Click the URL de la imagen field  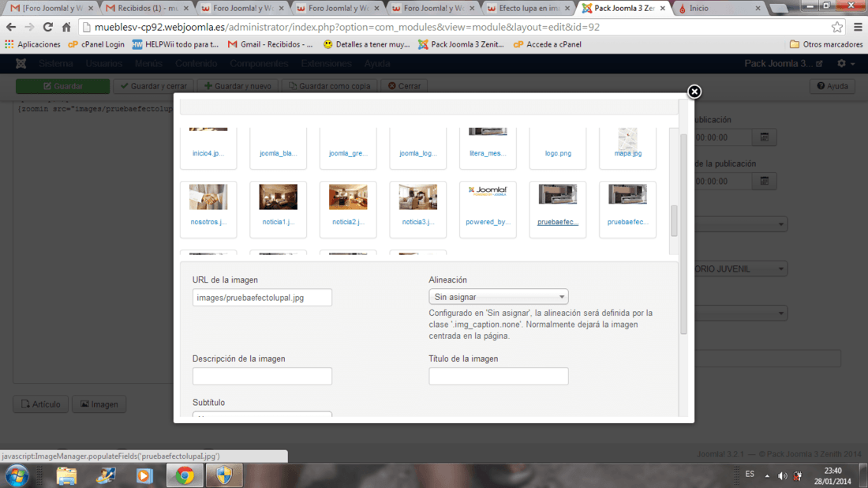pos(262,298)
